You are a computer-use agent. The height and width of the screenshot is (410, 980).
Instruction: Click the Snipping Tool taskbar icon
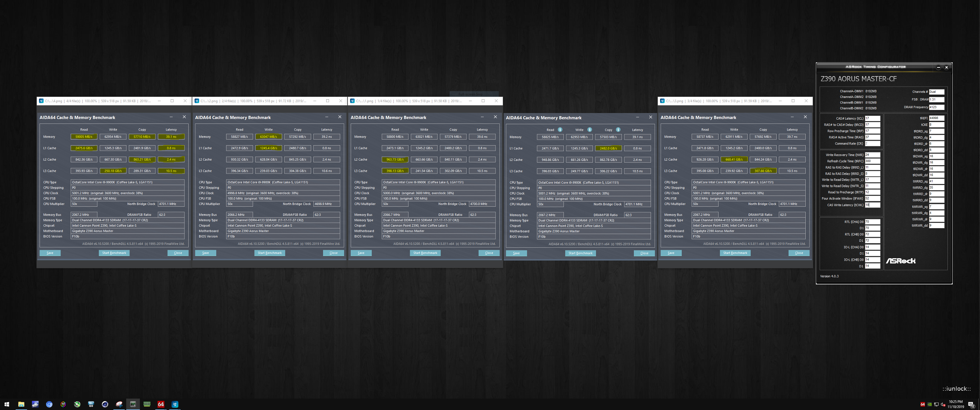119,404
